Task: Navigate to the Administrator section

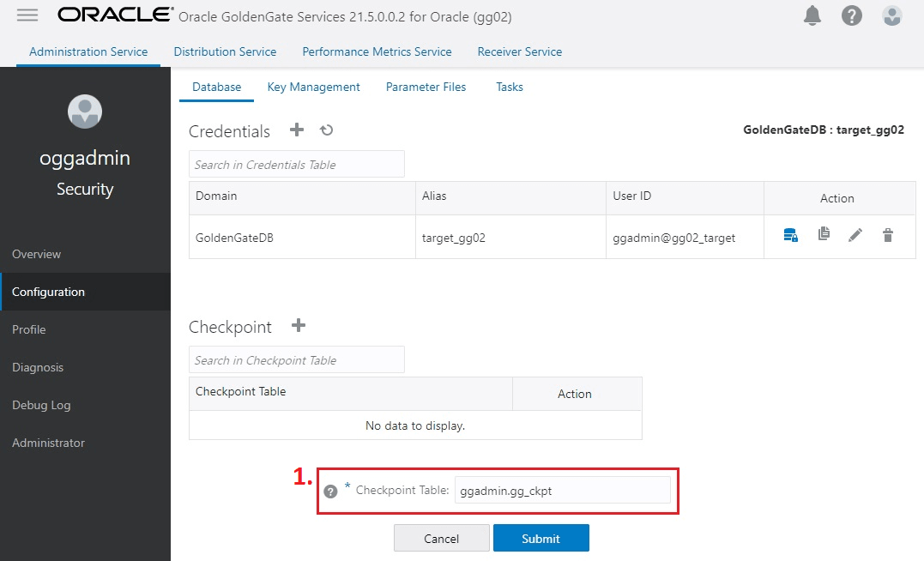Action: [47, 443]
